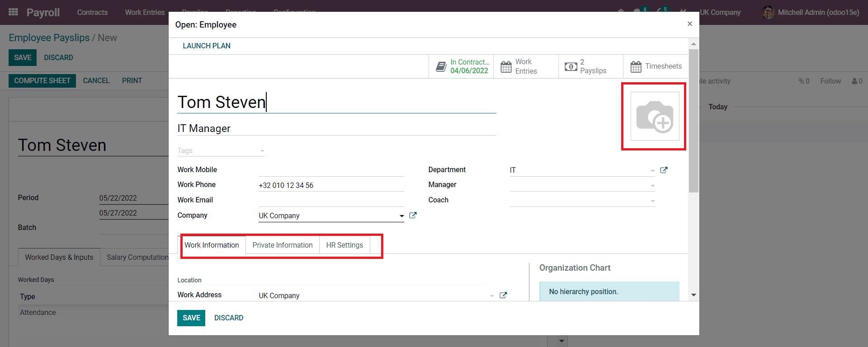This screenshot has height=347, width=868.
Task: Expand the Department dropdown arrow
Action: click(652, 171)
